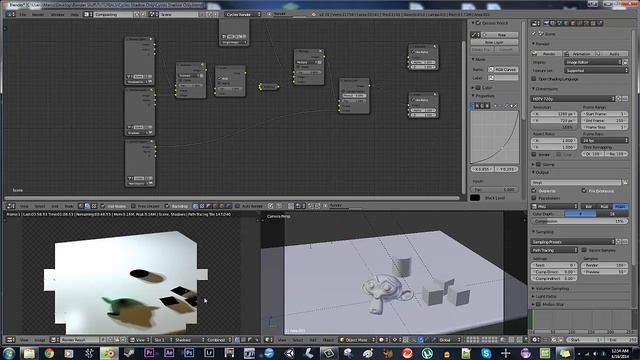Open the File menu in Blender
This screenshot has width=640, height=360.
click(x=23, y=14)
